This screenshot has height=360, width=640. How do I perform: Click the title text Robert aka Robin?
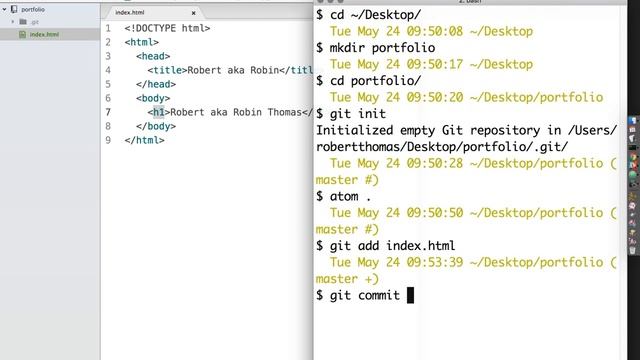233,70
